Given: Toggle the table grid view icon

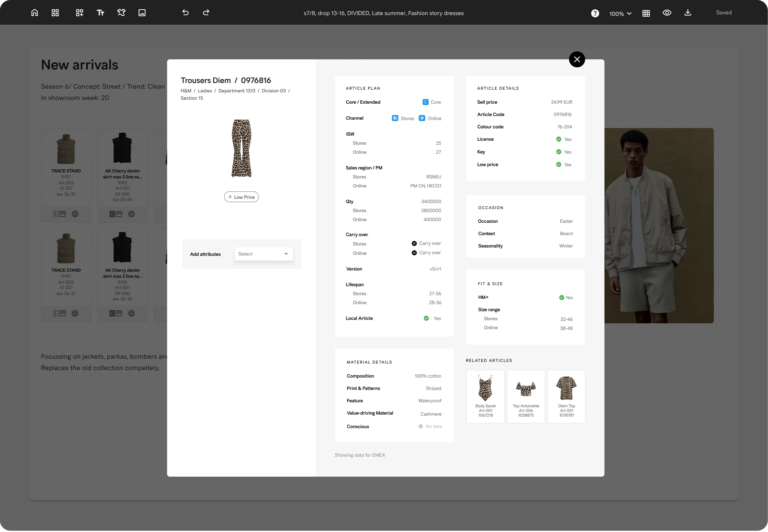Looking at the screenshot, I should (646, 13).
